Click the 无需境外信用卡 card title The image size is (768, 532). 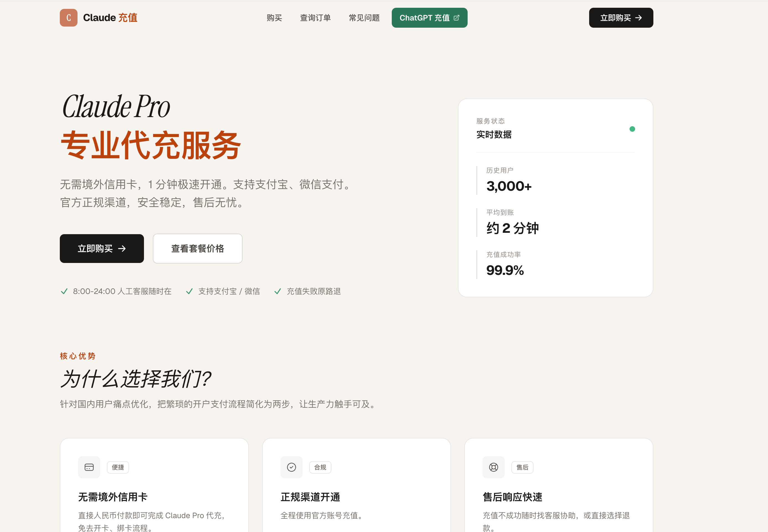tap(113, 497)
